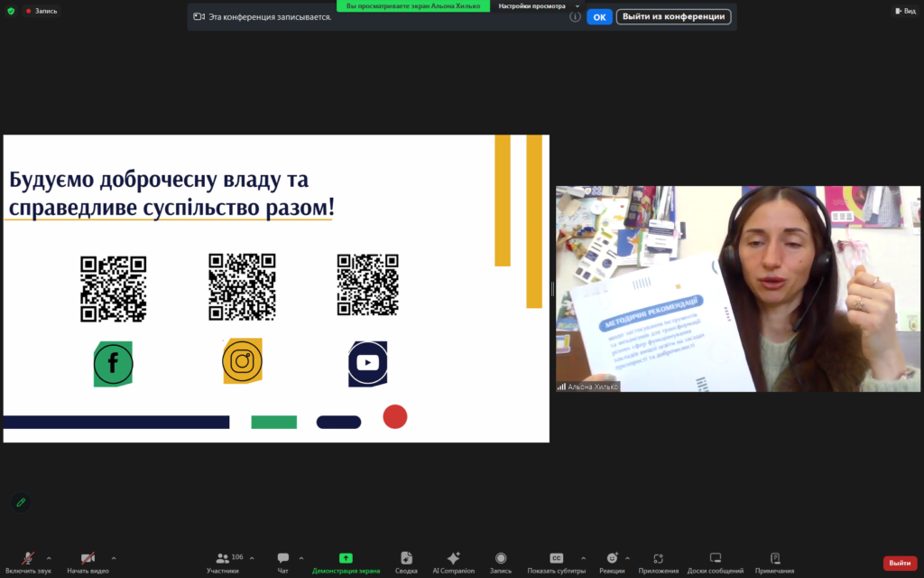Launch AI Companion
Viewport: 924px width, 578px height.
pyautogui.click(x=453, y=559)
